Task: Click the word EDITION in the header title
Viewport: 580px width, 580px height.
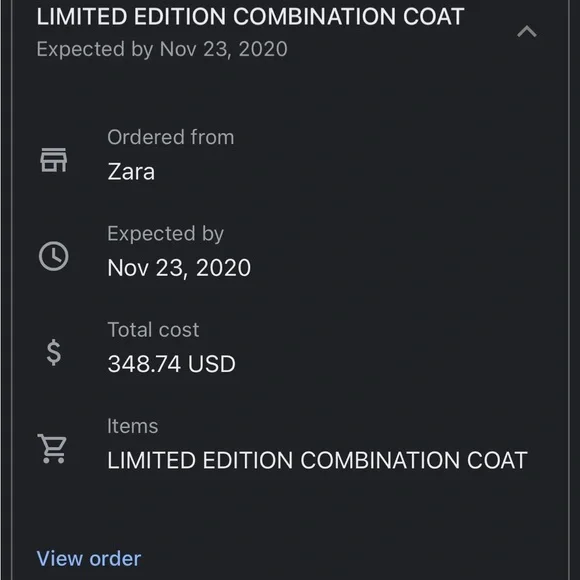Action: point(180,17)
